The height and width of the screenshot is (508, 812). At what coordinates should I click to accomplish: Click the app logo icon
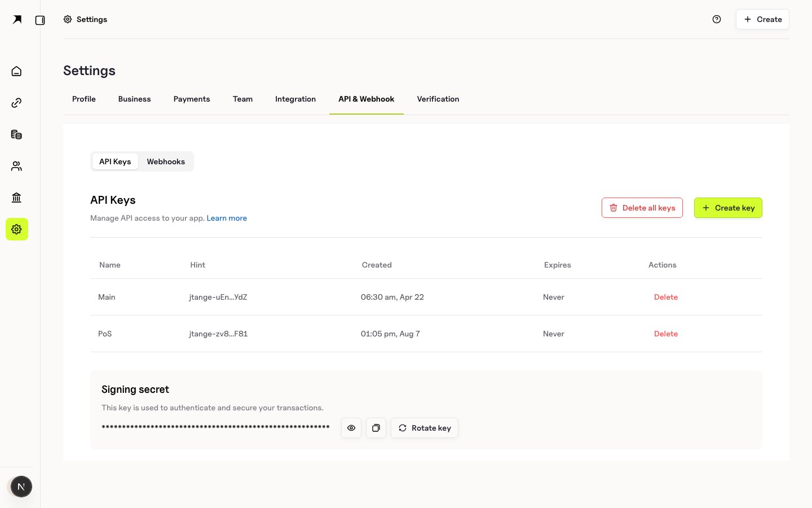click(x=17, y=20)
